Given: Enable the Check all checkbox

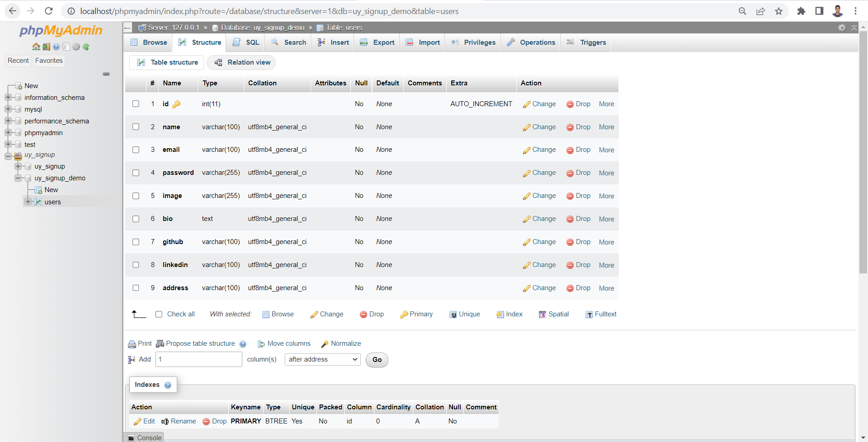Looking at the screenshot, I should [x=159, y=314].
